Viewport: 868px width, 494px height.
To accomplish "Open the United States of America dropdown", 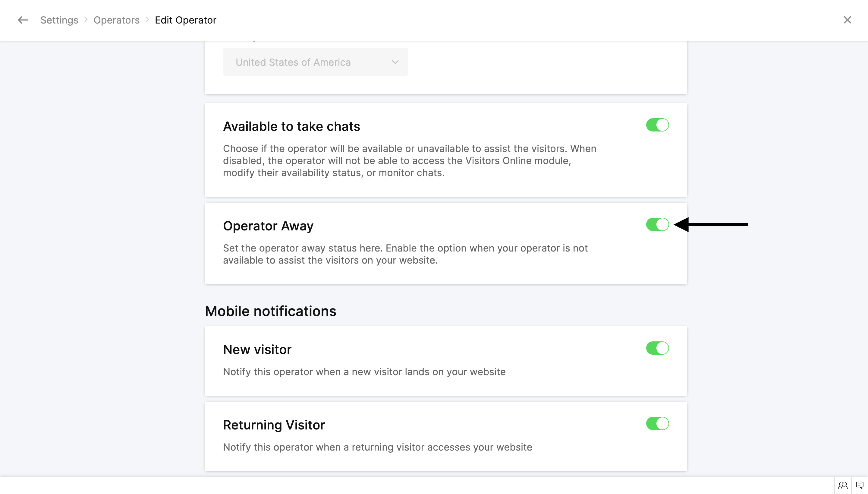I will tap(315, 62).
